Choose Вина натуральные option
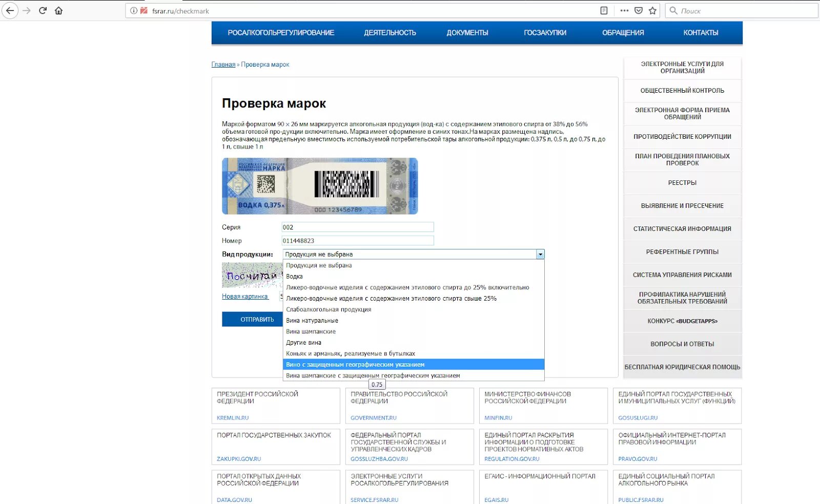Image resolution: width=820 pixels, height=504 pixels. tap(414, 321)
